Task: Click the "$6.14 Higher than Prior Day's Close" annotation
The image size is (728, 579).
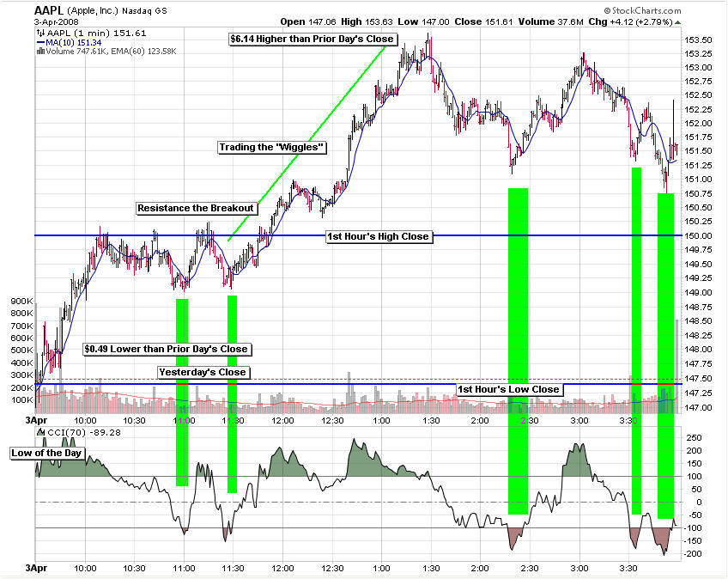Action: pos(312,39)
